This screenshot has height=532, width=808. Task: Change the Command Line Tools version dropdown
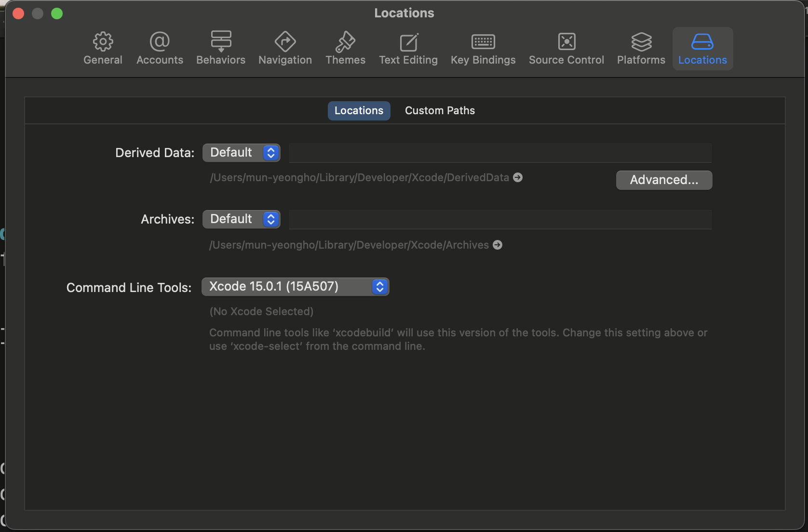point(295,286)
